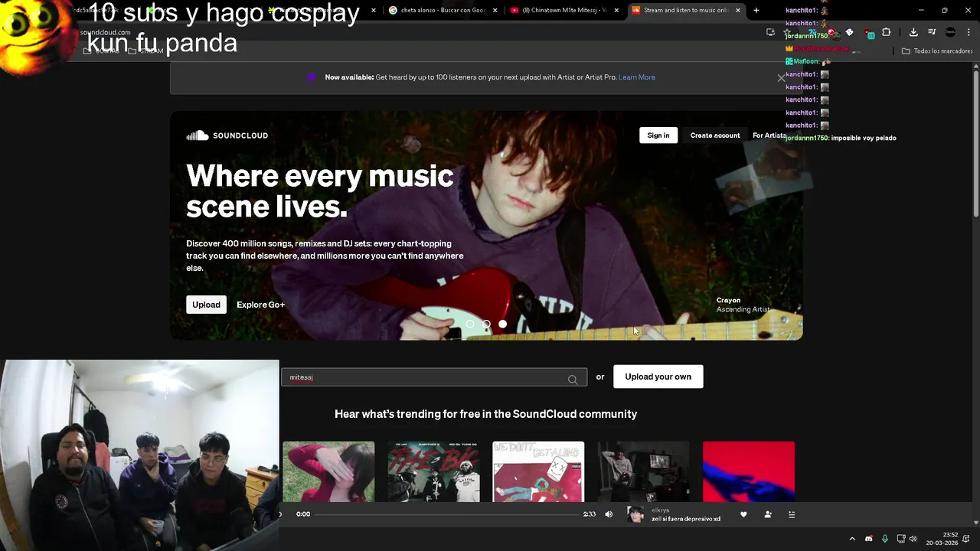
Task: Click the magnifier icon in the search box
Action: pyautogui.click(x=572, y=379)
